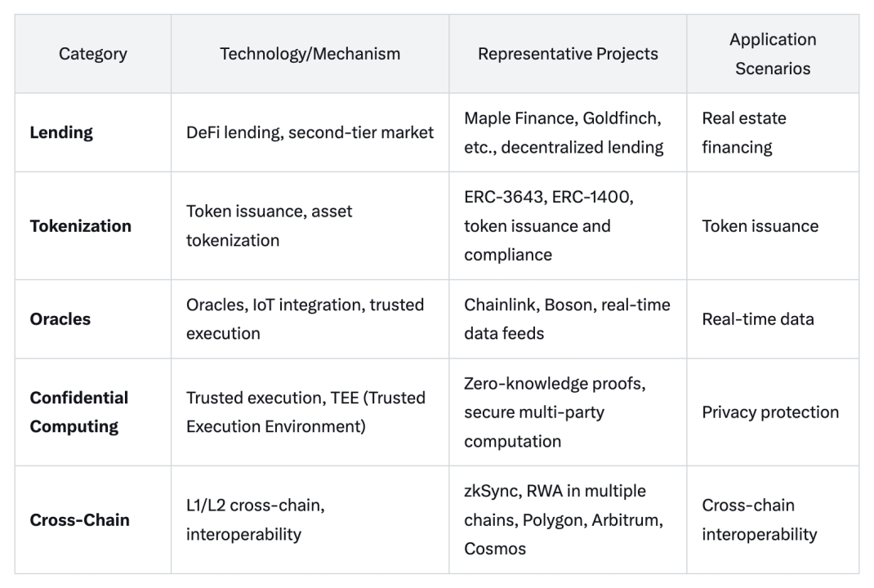Select the Cross-Chain row label
Image resolution: width=874 pixels, height=588 pixels.
pyautogui.click(x=79, y=519)
